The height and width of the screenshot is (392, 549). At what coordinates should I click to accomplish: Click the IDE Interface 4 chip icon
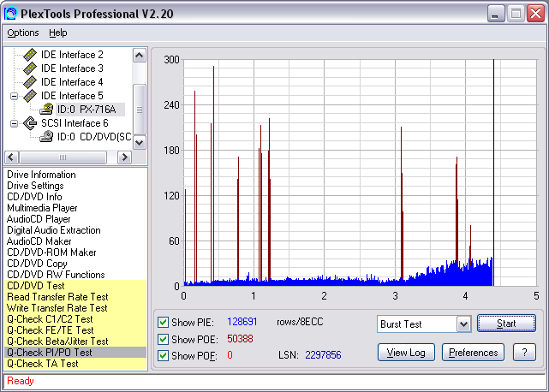pyautogui.click(x=30, y=82)
